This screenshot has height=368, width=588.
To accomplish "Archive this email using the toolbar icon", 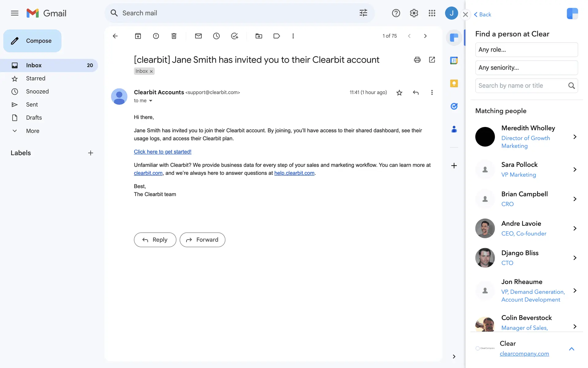I will [138, 36].
